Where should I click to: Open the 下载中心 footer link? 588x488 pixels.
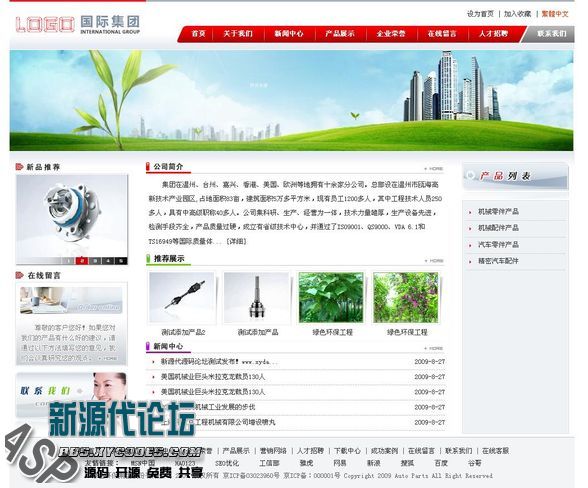click(347, 450)
